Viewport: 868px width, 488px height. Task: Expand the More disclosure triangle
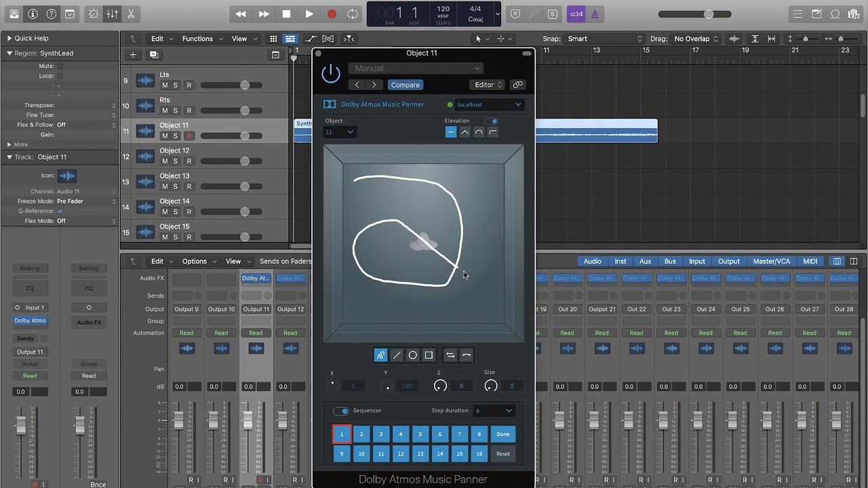click(9, 144)
